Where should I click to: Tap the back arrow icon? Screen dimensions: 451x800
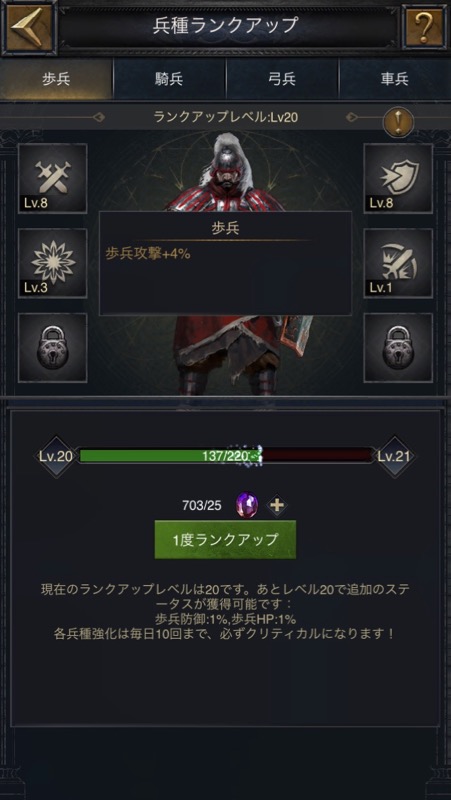[x=29, y=27]
